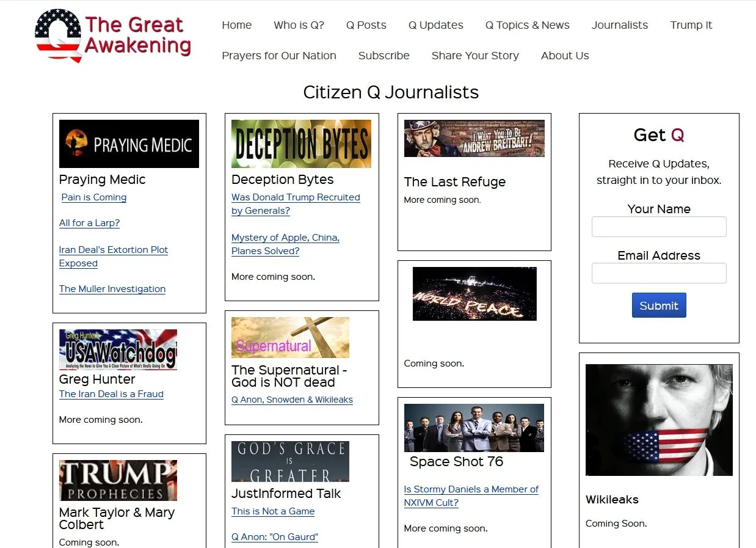Screen dimensions: 756x548
Task: Open 'All for a Larp?' article
Action: tap(89, 223)
